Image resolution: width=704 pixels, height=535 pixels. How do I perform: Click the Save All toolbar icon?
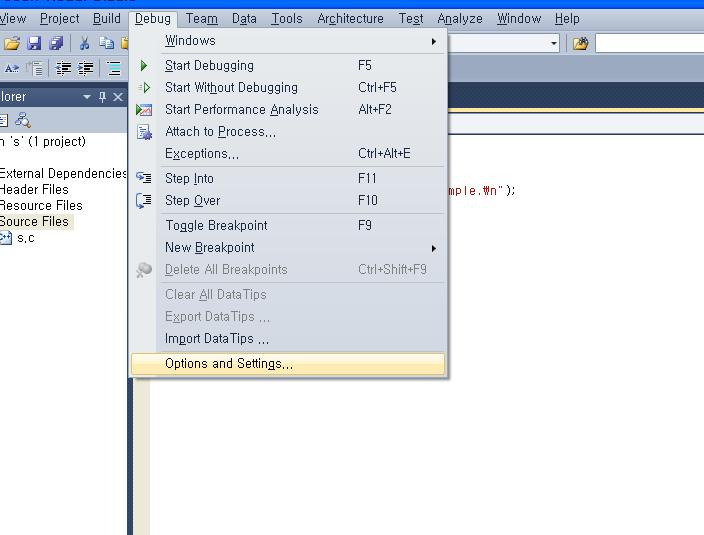56,44
